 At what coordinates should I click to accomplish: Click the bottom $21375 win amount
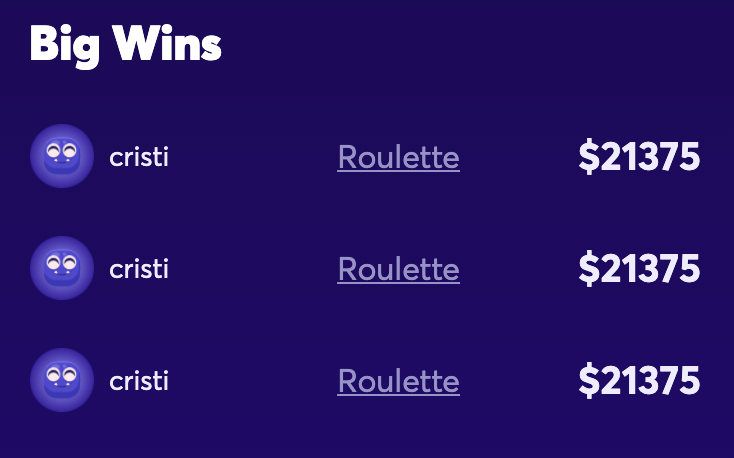[x=639, y=381]
